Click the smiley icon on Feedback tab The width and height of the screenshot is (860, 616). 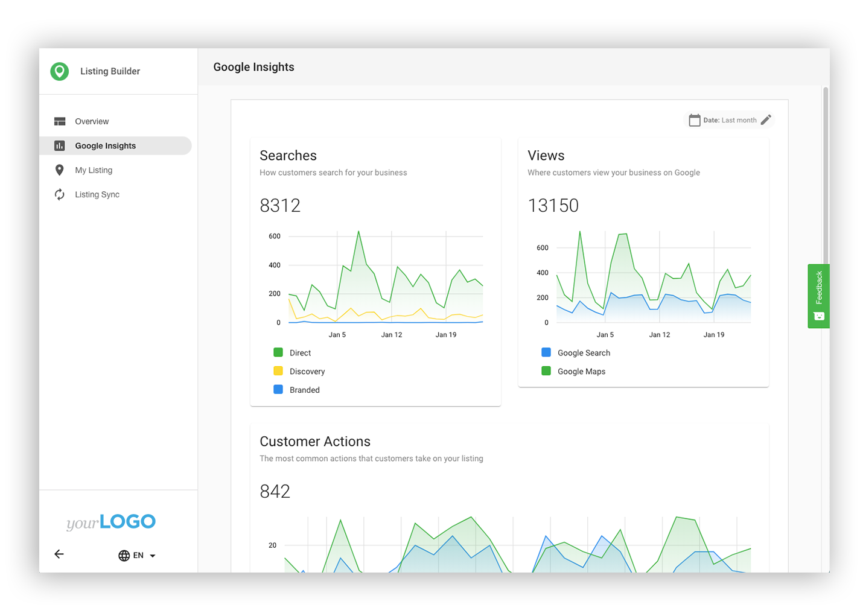[819, 316]
